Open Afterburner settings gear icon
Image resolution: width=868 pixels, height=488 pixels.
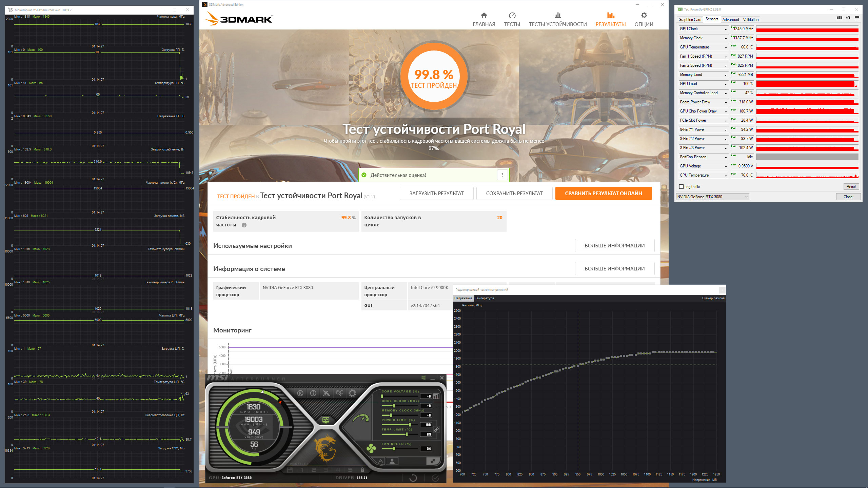pos(352,393)
